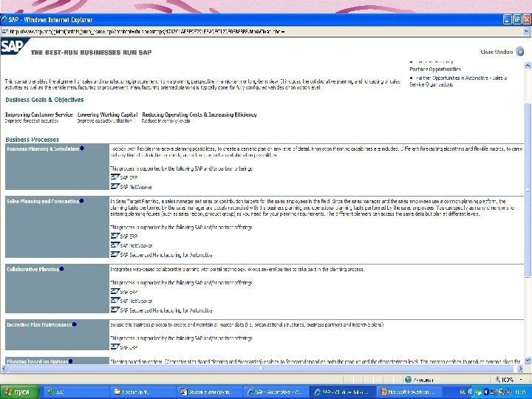Click the vertical scrollbar down arrow
The width and height of the screenshot is (532, 399).
(528, 361)
